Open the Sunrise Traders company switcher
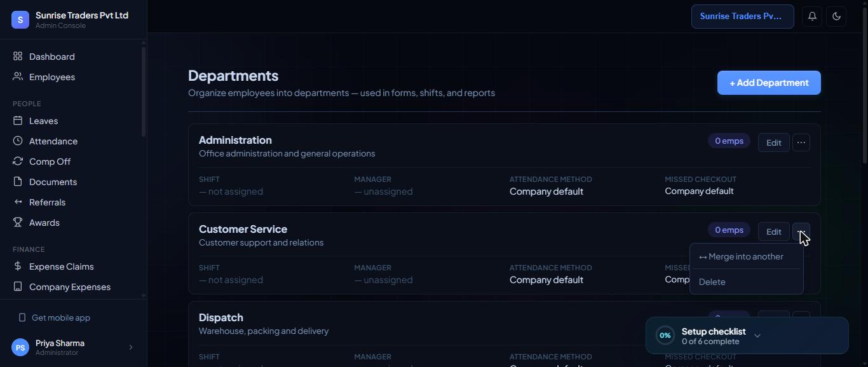Image resolution: width=868 pixels, height=367 pixels. pos(742,17)
